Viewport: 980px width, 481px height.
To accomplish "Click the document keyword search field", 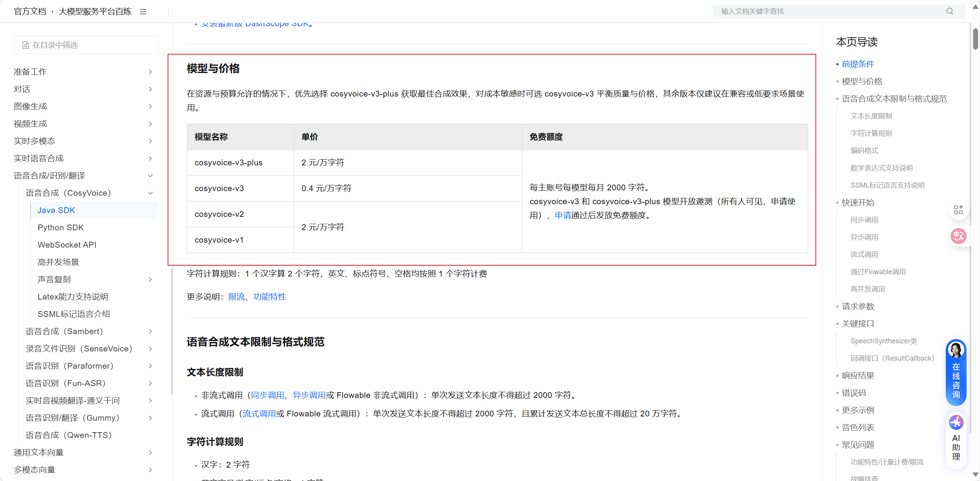I will pyautogui.click(x=827, y=12).
